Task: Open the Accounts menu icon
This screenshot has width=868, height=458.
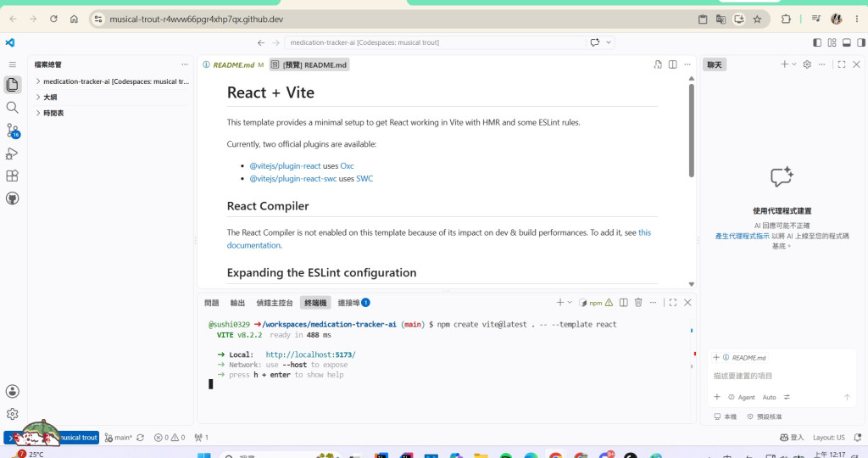Action: point(12,391)
